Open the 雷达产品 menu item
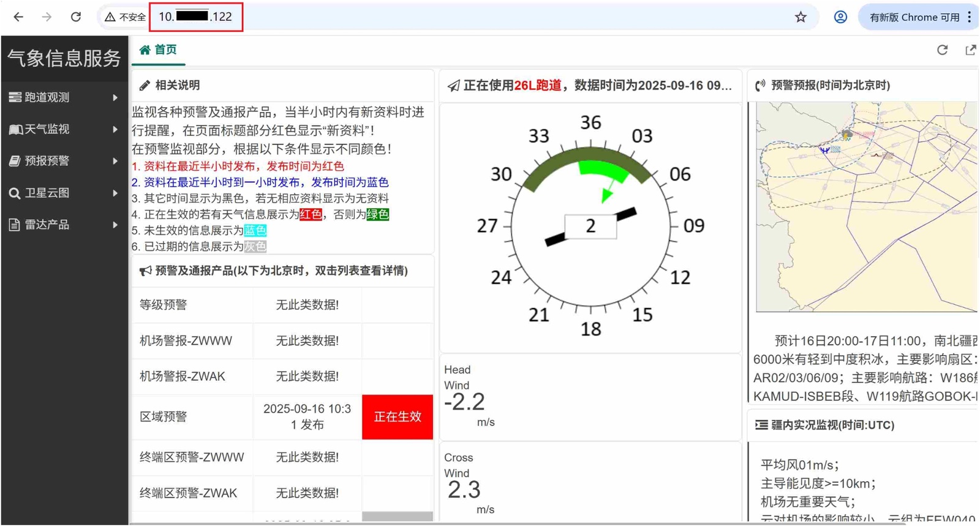Screen dimensions: 980x527 [64, 225]
